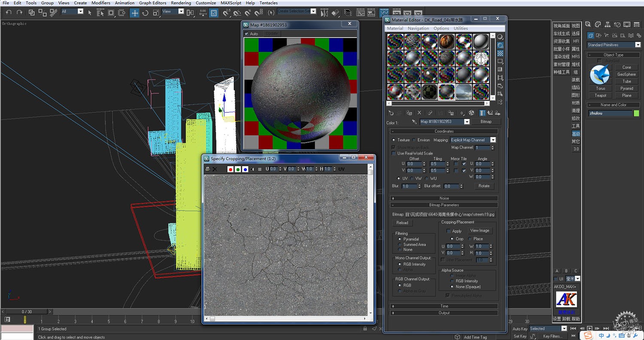Viewport: 644px width, 340px height.
Task: Toggle U Tile checkbox
Action: [x=464, y=164]
